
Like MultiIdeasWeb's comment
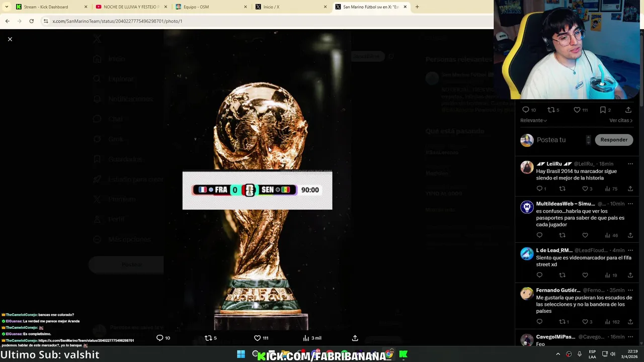pyautogui.click(x=585, y=235)
